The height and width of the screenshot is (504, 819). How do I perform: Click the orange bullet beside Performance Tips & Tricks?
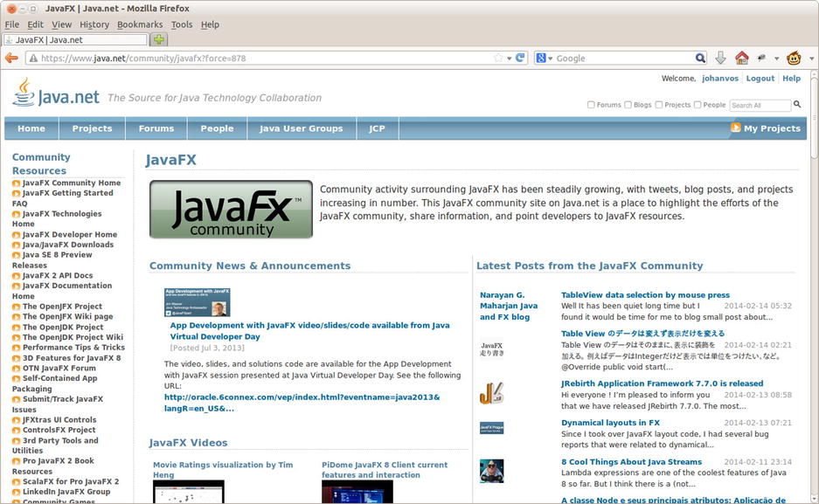17,348
